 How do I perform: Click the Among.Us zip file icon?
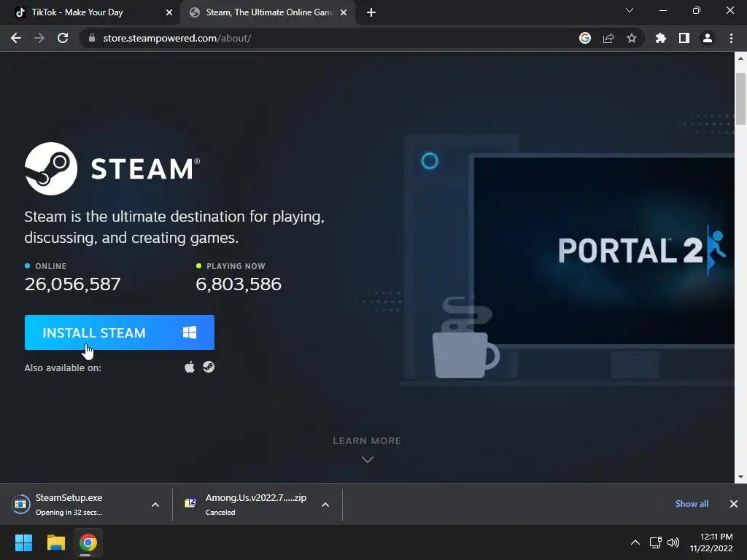point(190,503)
